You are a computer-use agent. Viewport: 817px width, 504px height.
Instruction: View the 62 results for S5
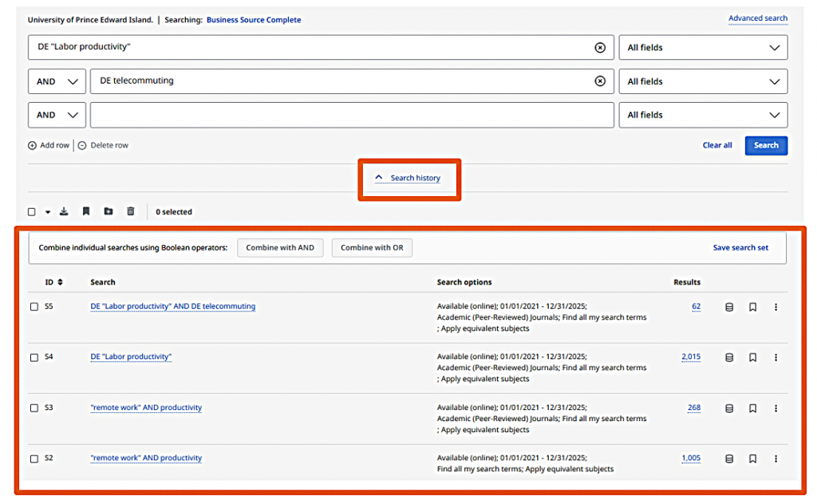pos(696,306)
